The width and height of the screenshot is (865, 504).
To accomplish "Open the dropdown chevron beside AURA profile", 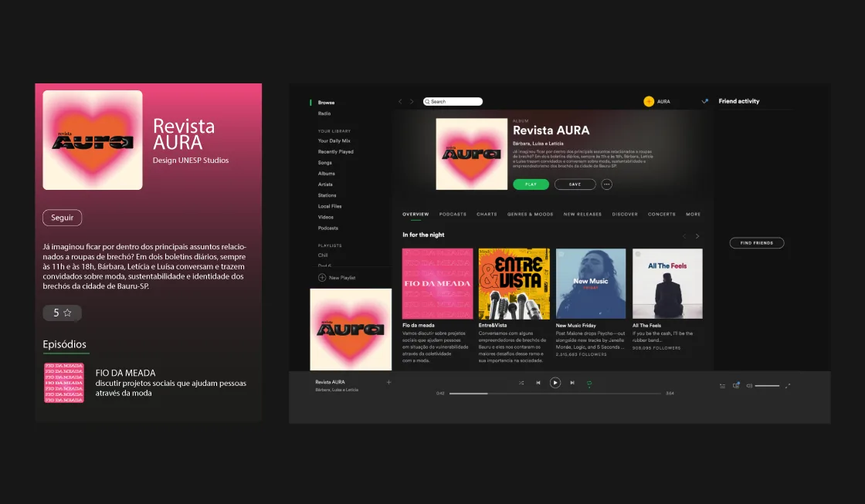I will (704, 101).
